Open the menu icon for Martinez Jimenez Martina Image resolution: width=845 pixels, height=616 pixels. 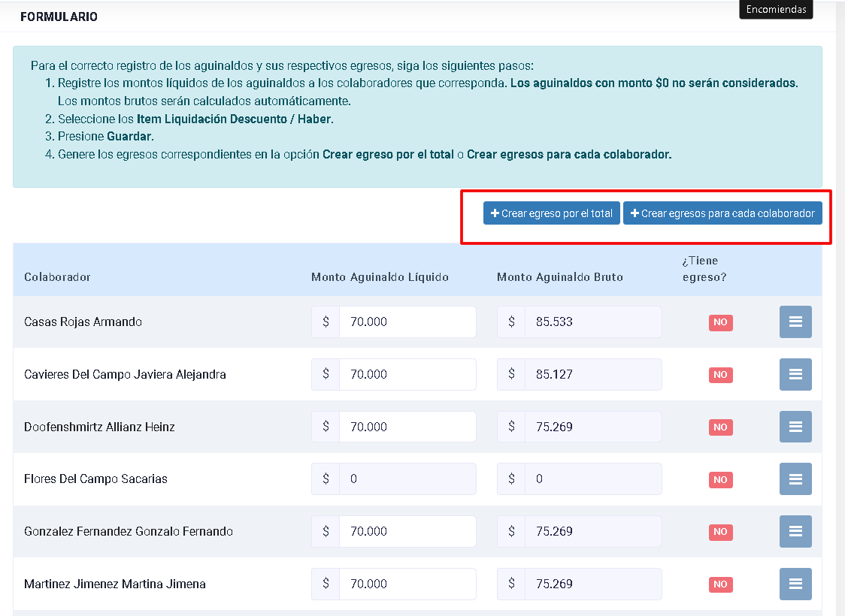[795, 584]
